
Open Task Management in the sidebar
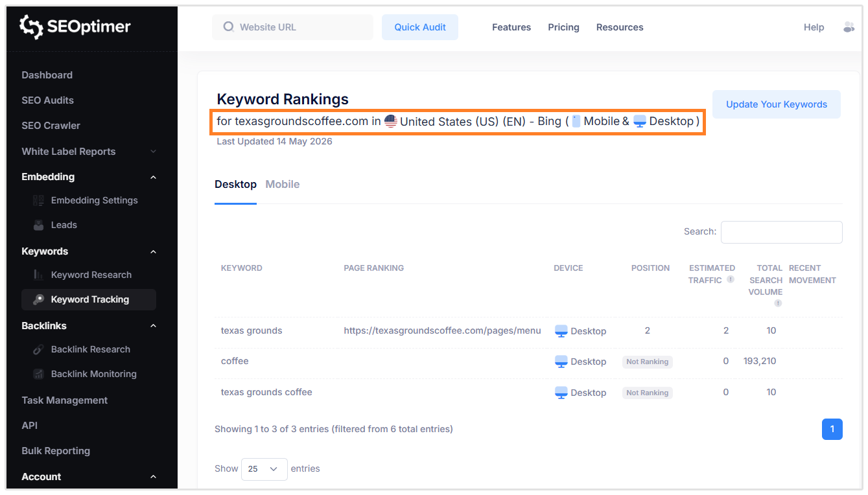[64, 400]
